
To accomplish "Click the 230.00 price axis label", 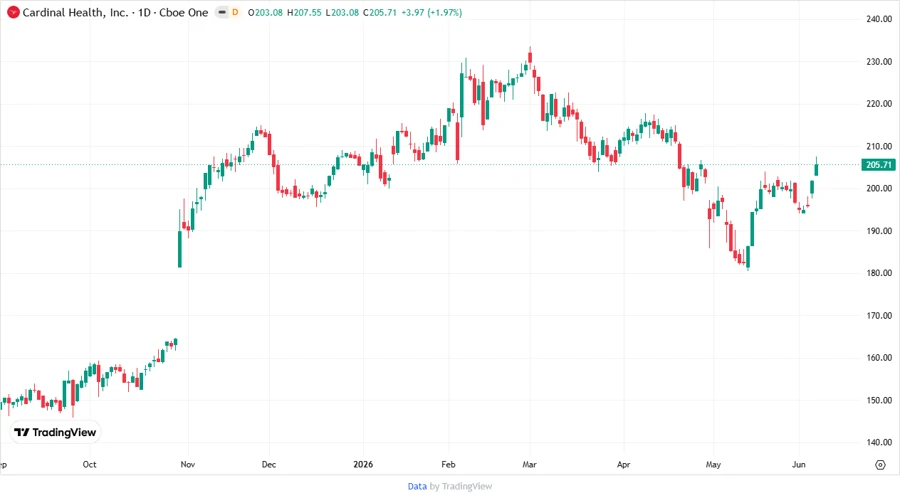I will point(879,61).
